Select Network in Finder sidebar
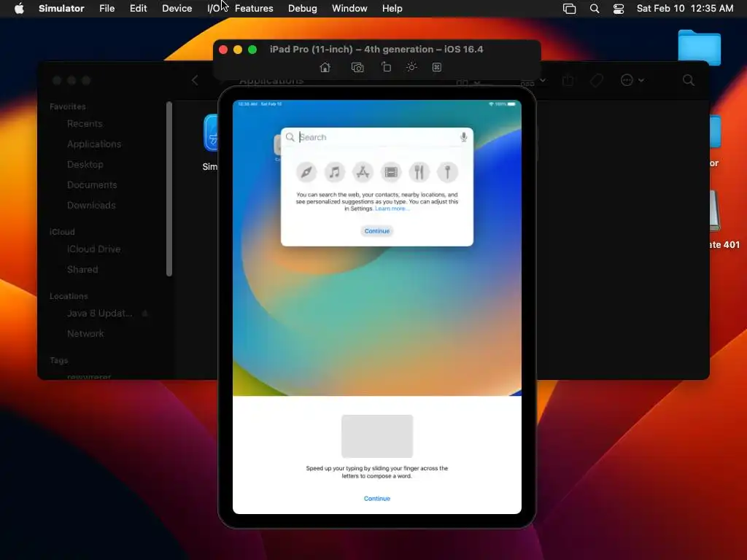Viewport: 747px width, 560px height. pos(85,334)
